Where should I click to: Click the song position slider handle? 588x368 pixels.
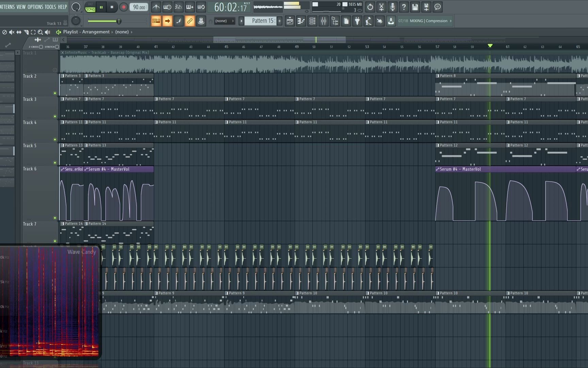tap(119, 21)
